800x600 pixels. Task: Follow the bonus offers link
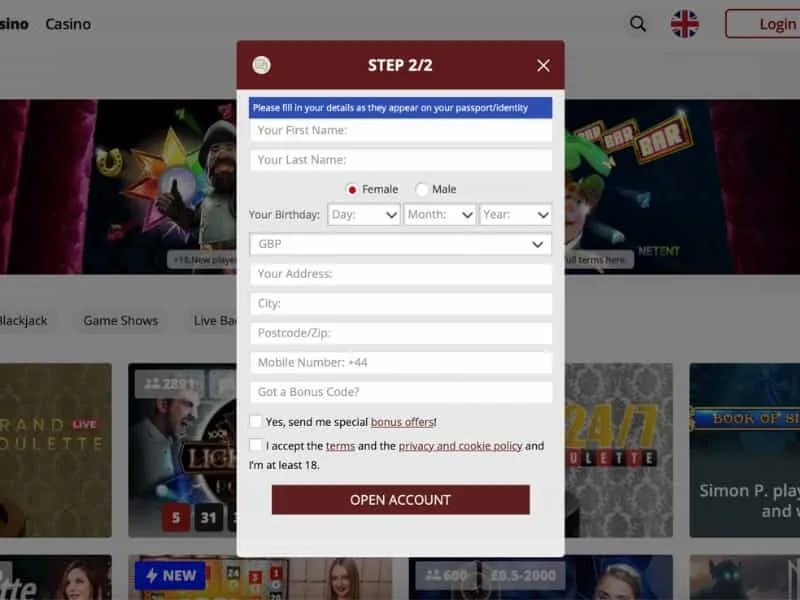(403, 422)
